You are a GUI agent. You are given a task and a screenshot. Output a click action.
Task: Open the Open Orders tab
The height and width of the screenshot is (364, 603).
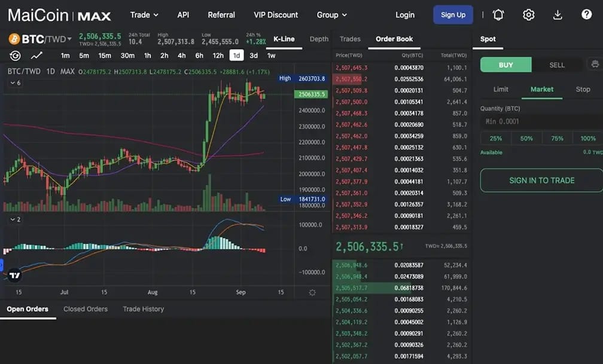tap(28, 309)
